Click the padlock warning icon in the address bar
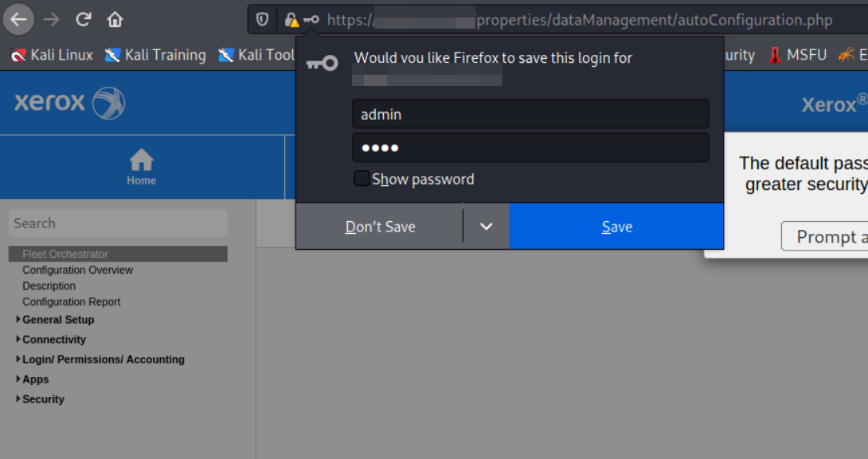 291,21
